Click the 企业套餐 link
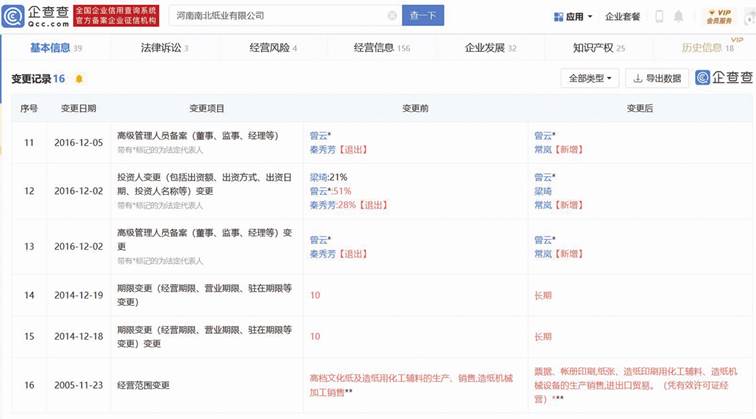This screenshot has height=419, width=756. coord(622,17)
